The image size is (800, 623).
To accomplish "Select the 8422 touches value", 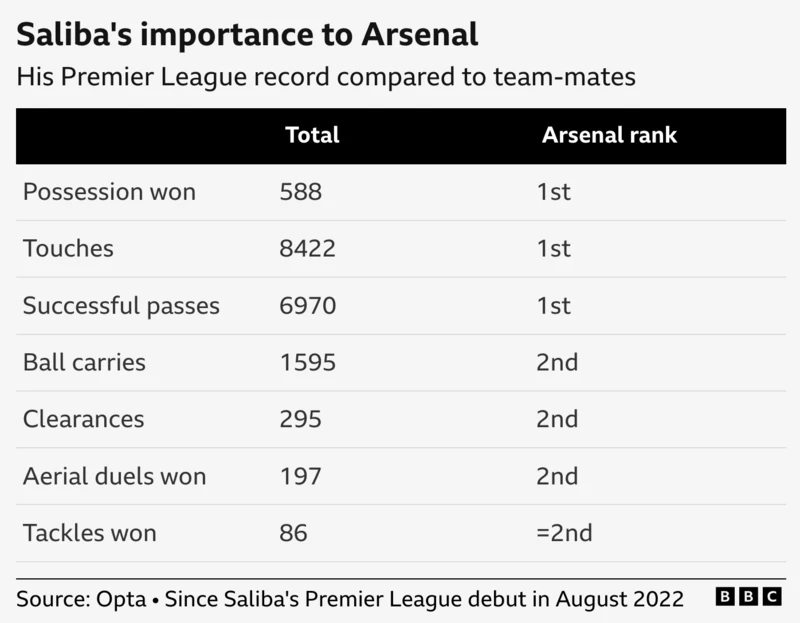I will [x=307, y=248].
